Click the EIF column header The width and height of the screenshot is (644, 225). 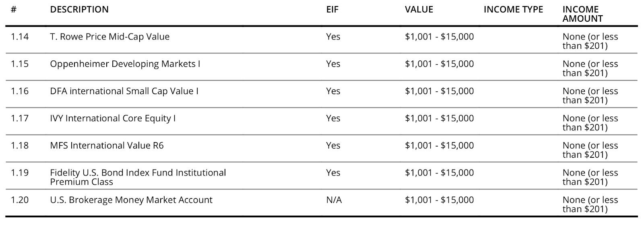pos(332,10)
